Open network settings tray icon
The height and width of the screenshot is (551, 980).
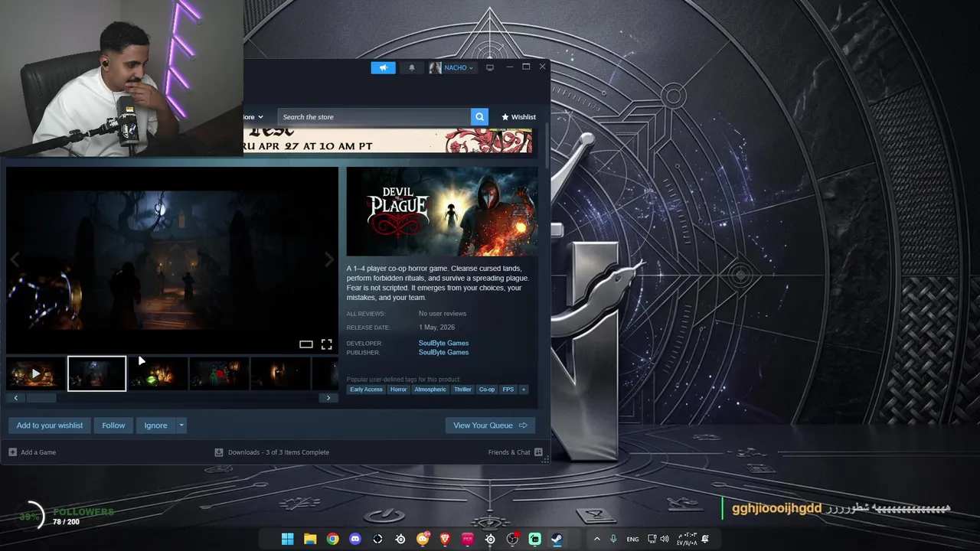652,539
